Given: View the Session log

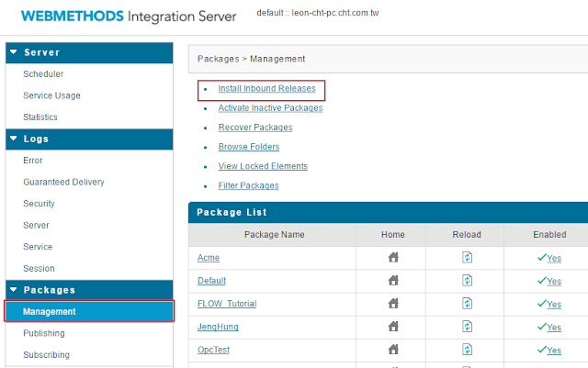Looking at the screenshot, I should tap(39, 268).
